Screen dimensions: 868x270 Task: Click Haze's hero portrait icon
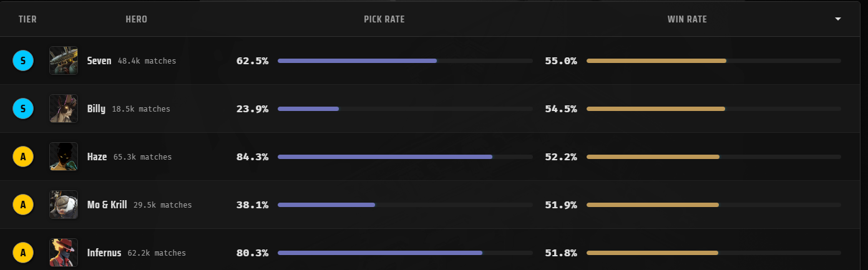click(x=64, y=157)
